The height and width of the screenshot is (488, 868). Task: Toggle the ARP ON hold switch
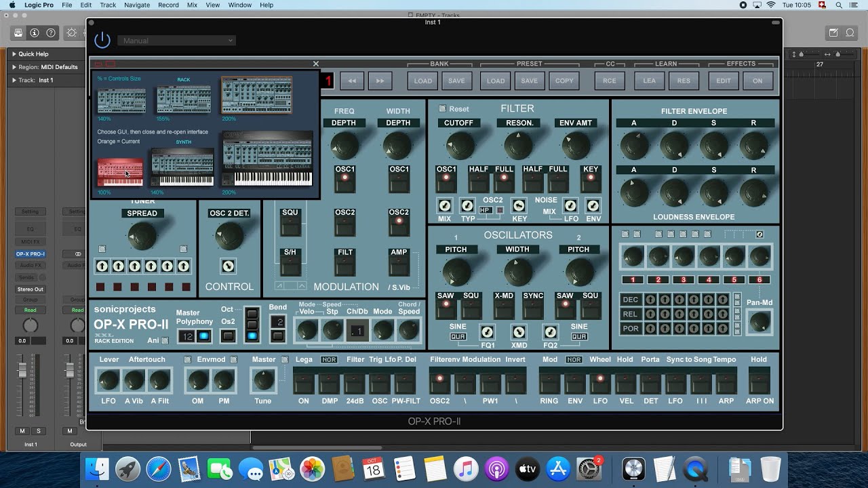pos(759,381)
